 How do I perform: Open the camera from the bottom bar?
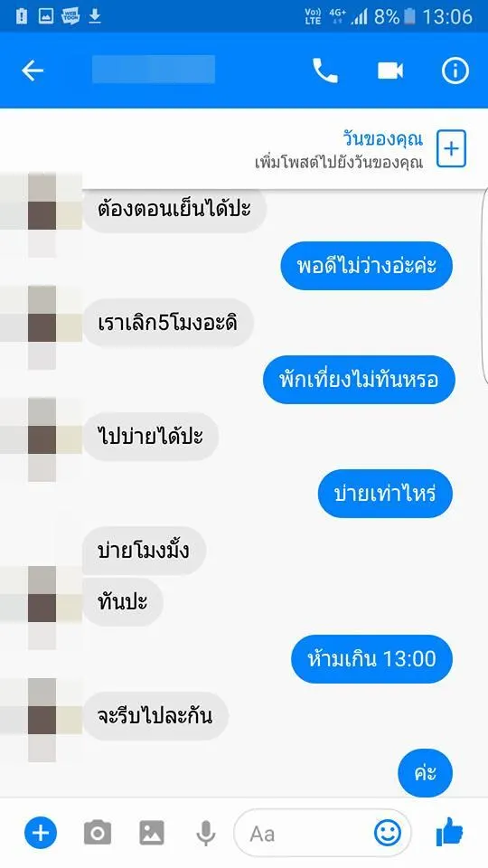pyautogui.click(x=98, y=833)
